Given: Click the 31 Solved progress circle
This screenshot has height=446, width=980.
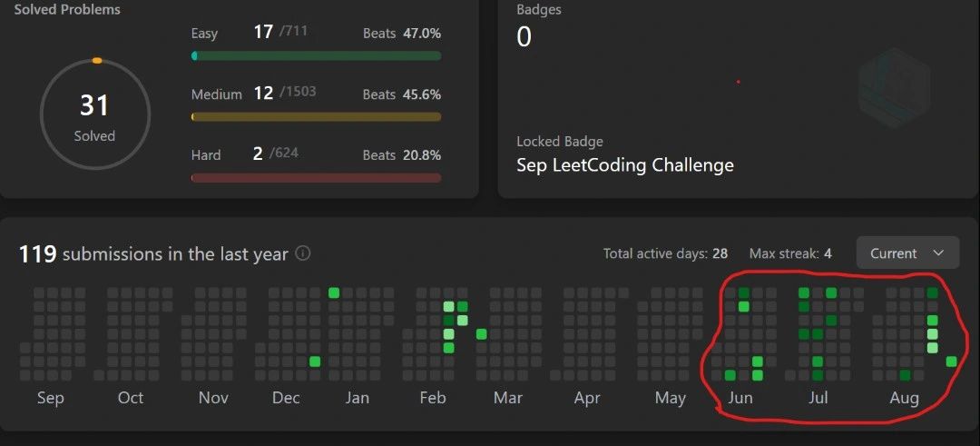Looking at the screenshot, I should coord(94,114).
